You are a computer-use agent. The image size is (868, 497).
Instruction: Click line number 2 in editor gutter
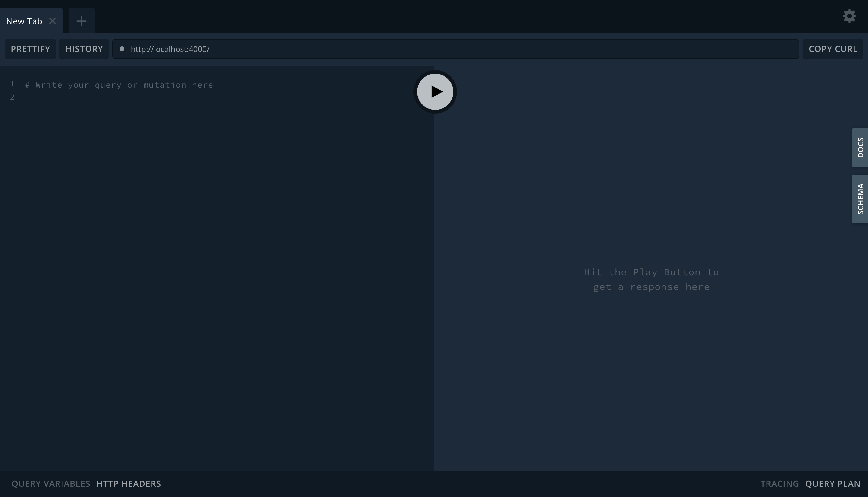click(x=12, y=97)
